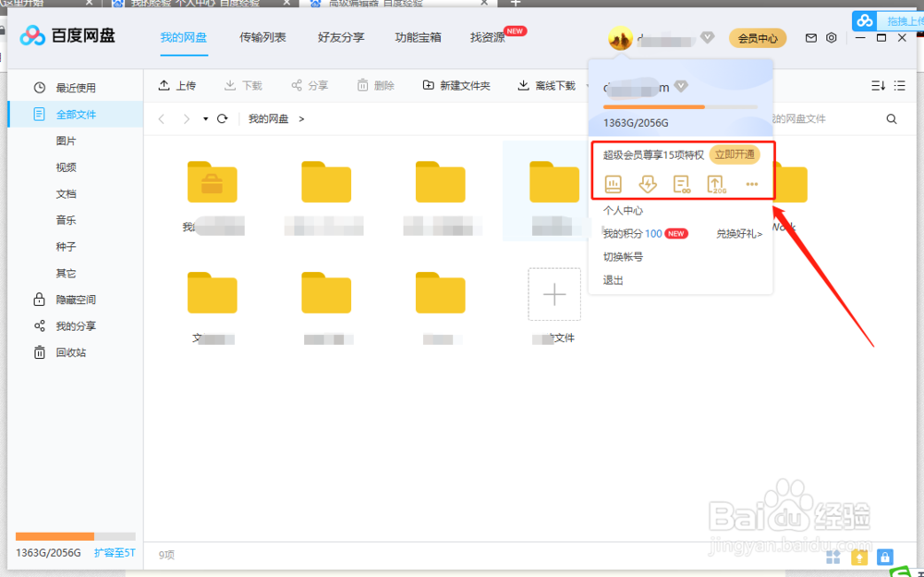
Task: Filter by 图片 category
Action: pos(66,141)
